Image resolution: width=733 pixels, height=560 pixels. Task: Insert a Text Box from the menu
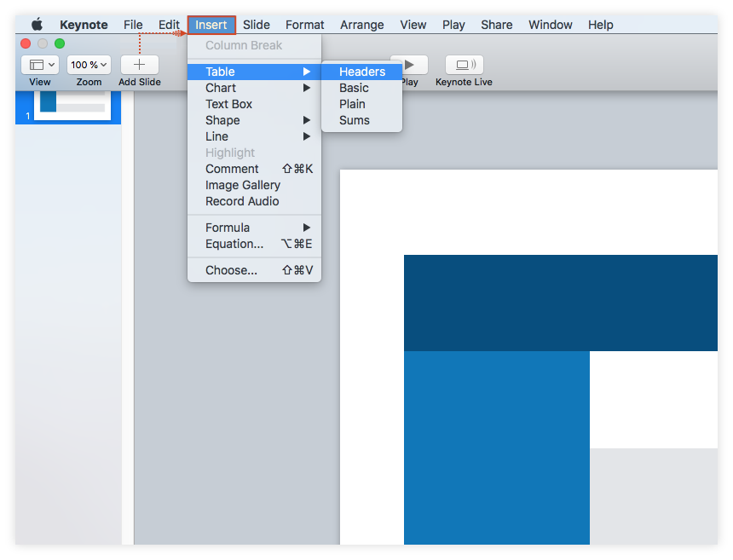pyautogui.click(x=228, y=104)
